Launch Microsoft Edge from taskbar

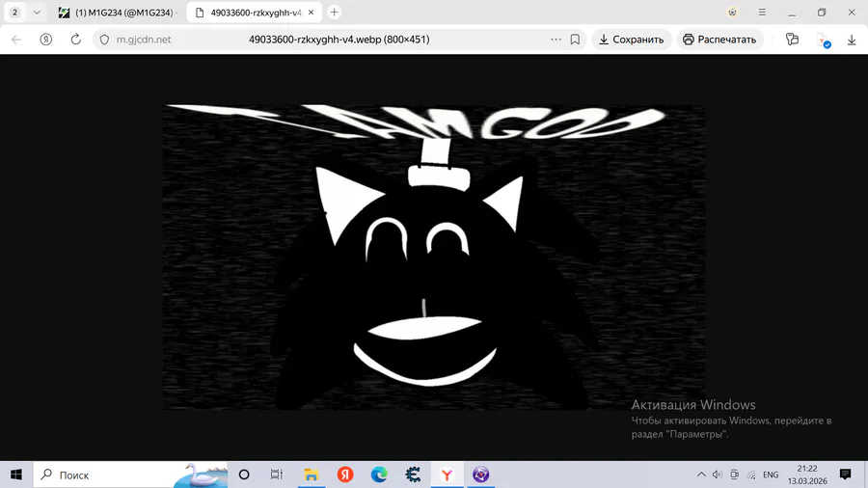(x=379, y=474)
